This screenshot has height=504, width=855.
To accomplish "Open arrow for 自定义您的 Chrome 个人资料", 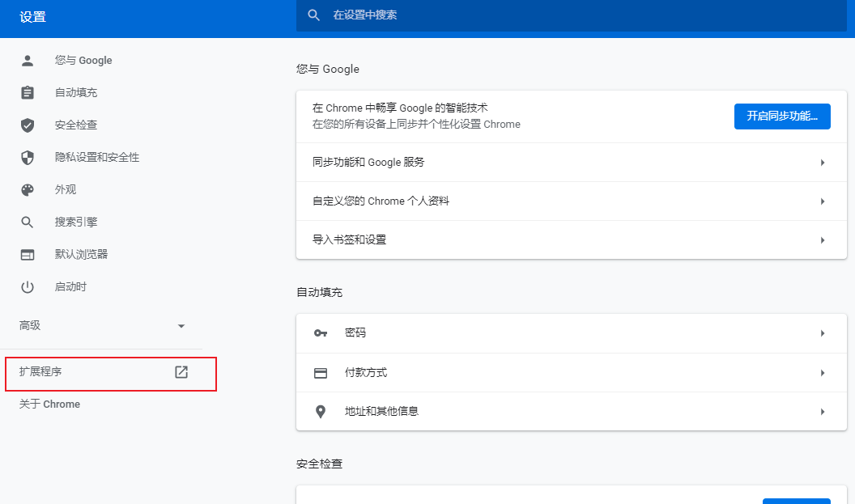I will (x=823, y=201).
